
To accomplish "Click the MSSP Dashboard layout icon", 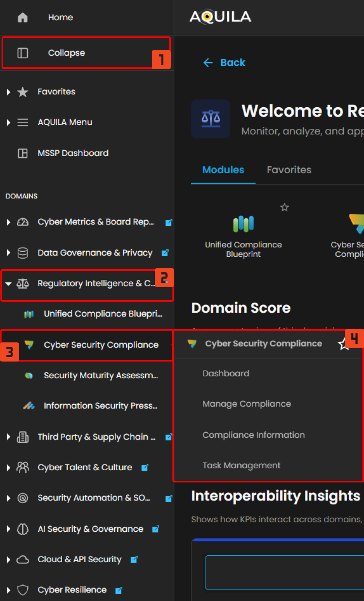I will coord(23,153).
